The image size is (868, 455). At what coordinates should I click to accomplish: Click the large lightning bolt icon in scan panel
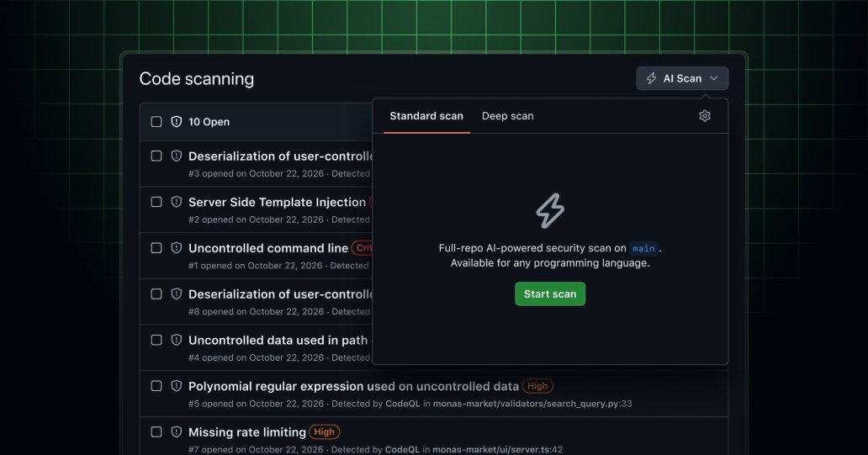[x=550, y=210]
